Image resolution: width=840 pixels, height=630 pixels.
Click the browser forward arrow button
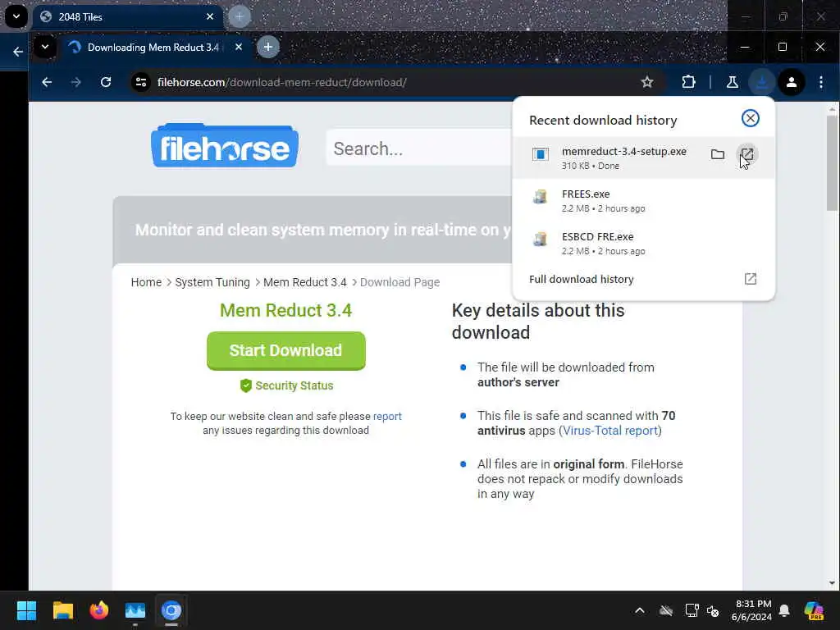click(76, 82)
